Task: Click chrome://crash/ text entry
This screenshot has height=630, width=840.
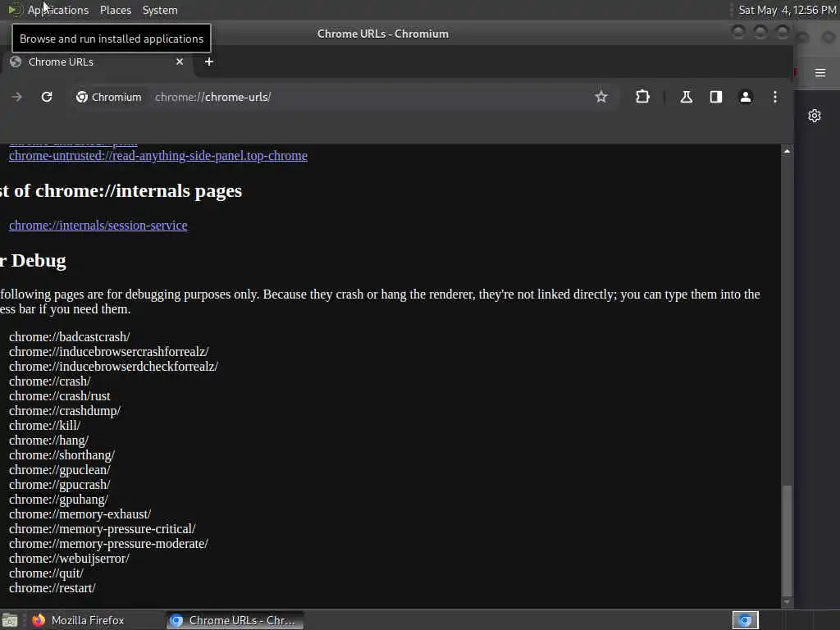Action: point(50,381)
